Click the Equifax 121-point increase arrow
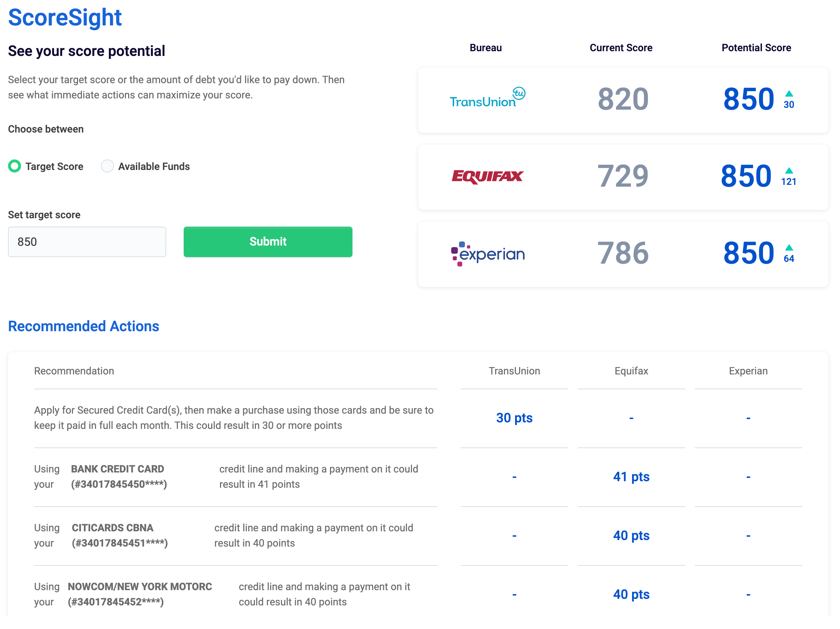The height and width of the screenshot is (629, 840). point(789,171)
